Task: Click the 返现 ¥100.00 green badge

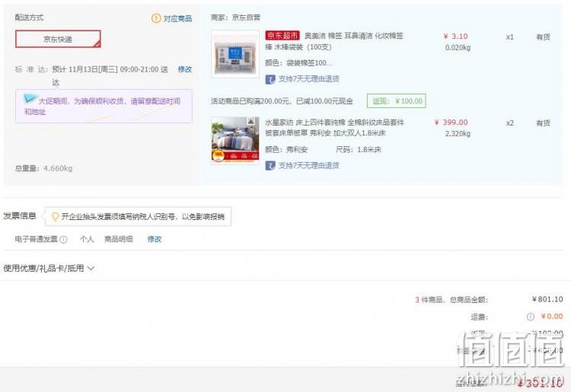Action: (396, 100)
